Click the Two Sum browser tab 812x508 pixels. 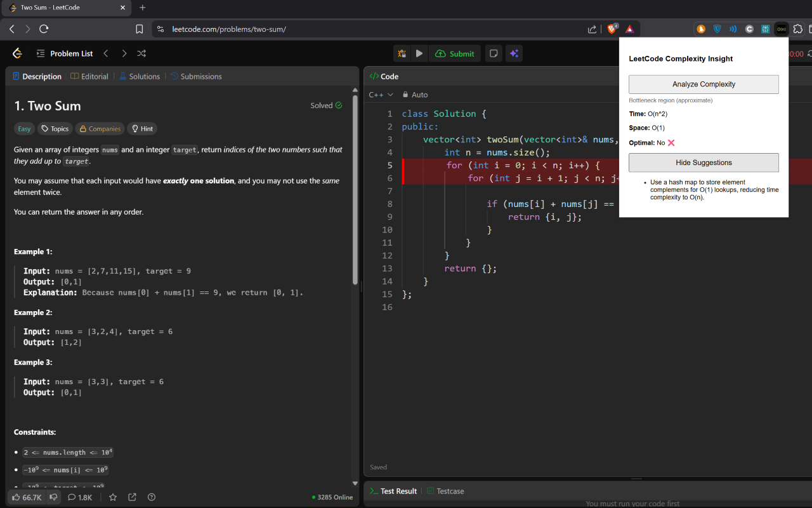[65, 8]
